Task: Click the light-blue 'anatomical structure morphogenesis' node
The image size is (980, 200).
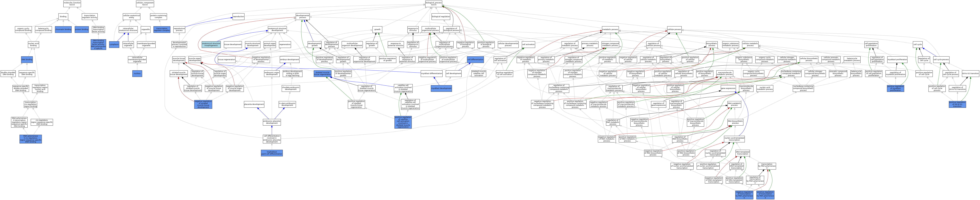Action: [x=211, y=44]
